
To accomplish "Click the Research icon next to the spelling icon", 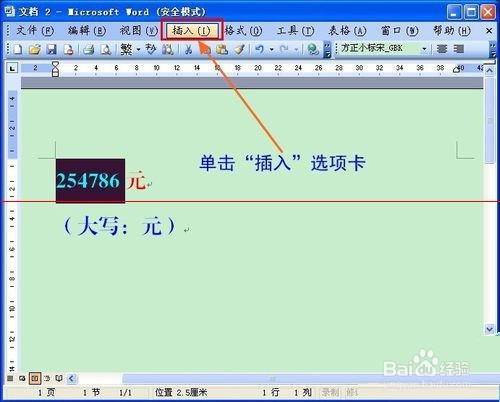I will [168, 49].
